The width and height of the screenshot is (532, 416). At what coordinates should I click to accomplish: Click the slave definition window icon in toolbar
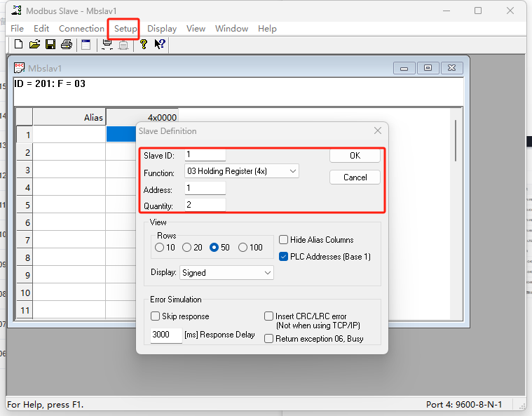(x=86, y=44)
